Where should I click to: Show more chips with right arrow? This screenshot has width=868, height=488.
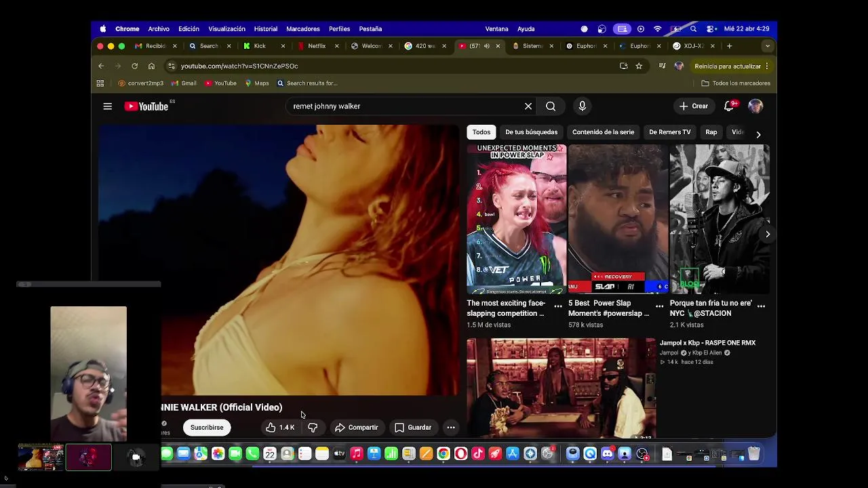pyautogui.click(x=758, y=134)
